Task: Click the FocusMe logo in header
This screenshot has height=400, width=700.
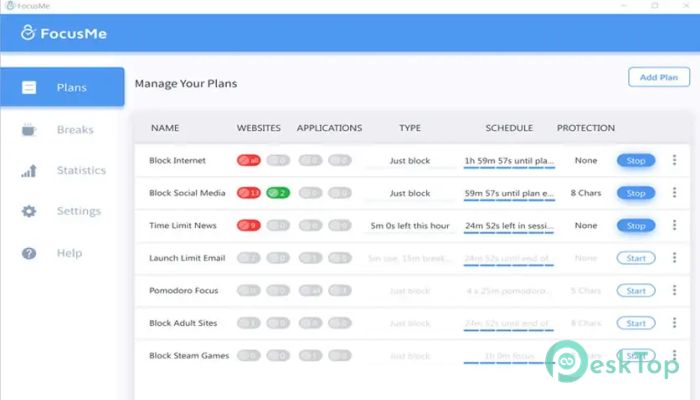Action: (x=64, y=33)
